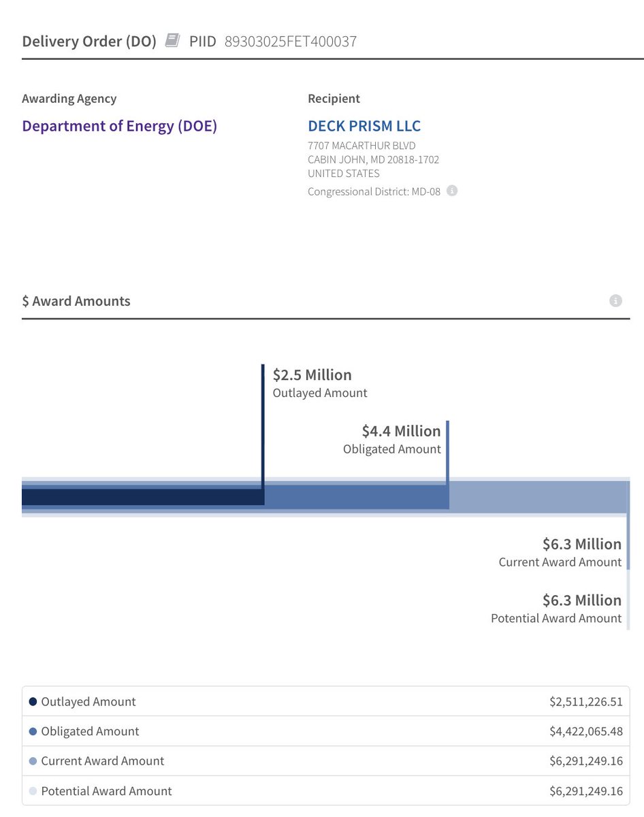Select the $2.5 Million chart label

[312, 375]
